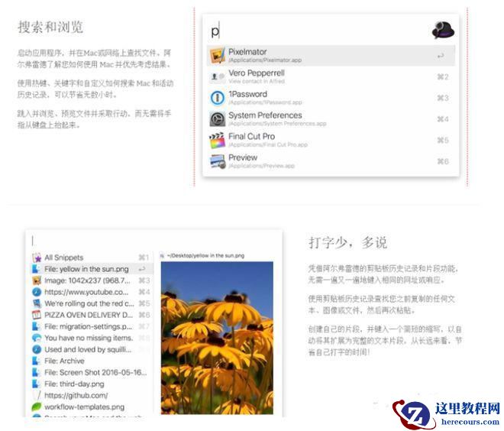Image resolution: width=504 pixels, height=431 pixels.
Task: Select the Final Cut Pro result name
Action: [251, 136]
